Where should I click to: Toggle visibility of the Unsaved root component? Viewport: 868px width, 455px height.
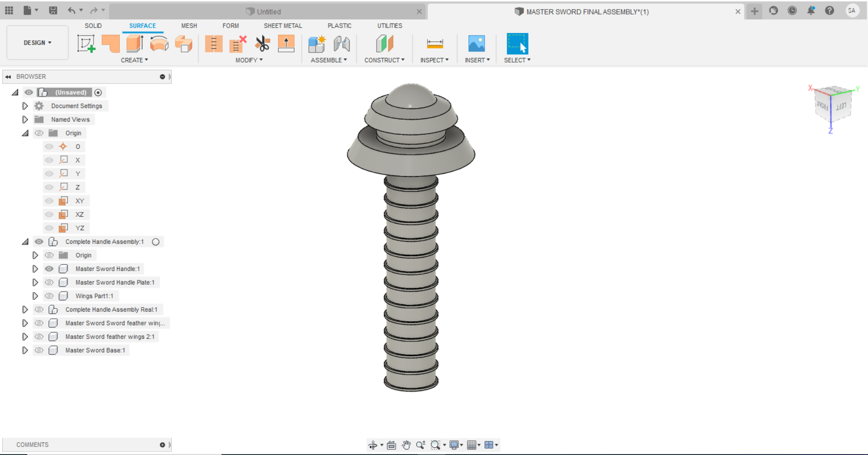[29, 92]
